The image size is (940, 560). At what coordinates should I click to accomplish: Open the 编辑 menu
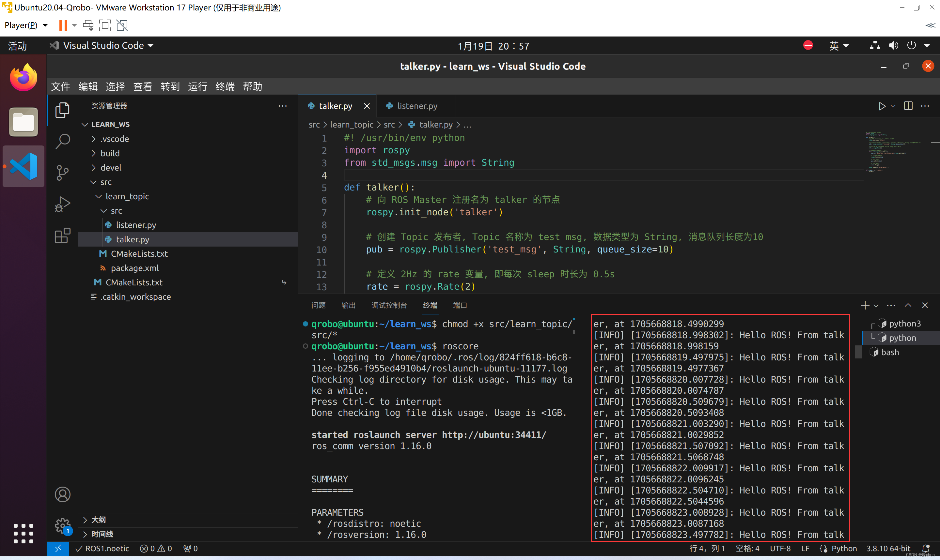click(x=88, y=86)
